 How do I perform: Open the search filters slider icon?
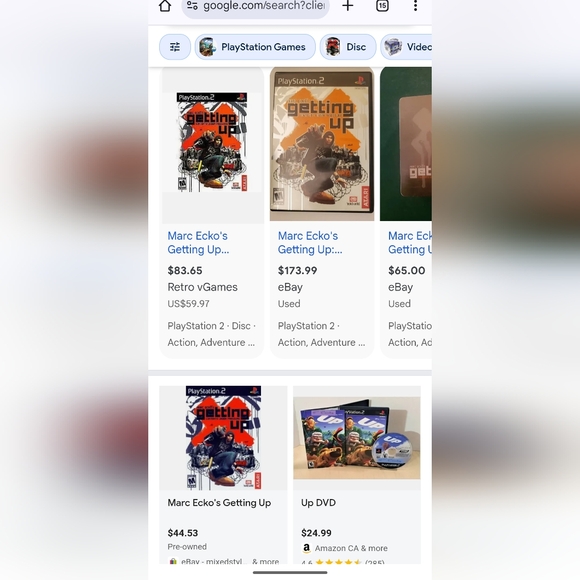tap(175, 47)
